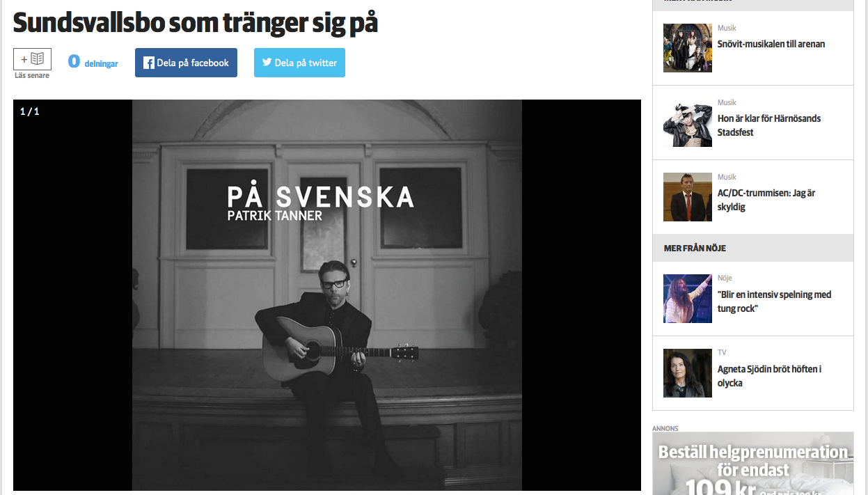This screenshot has height=495, width=868.
Task: Open the Agneta Sjödin portrait thumbnail
Action: pos(688,373)
